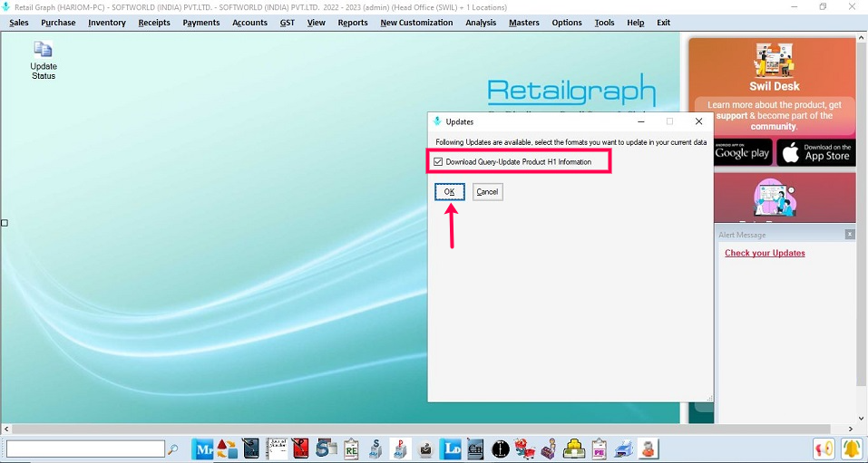This screenshot has width=868, height=463.
Task: Click OK in Updates dialog
Action: (450, 191)
